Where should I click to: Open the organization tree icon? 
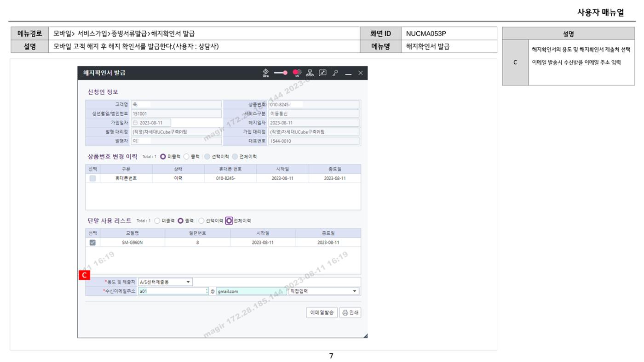coord(310,73)
